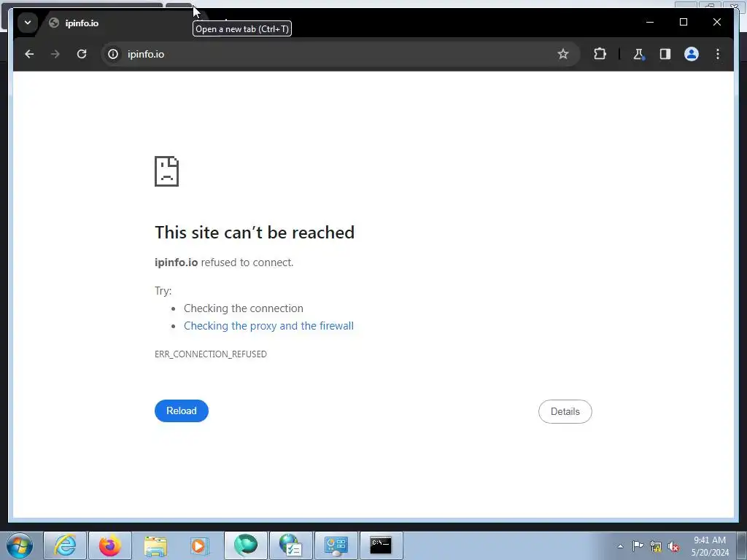
Task: Open Checking the proxy and firewall link
Action: coord(268,326)
